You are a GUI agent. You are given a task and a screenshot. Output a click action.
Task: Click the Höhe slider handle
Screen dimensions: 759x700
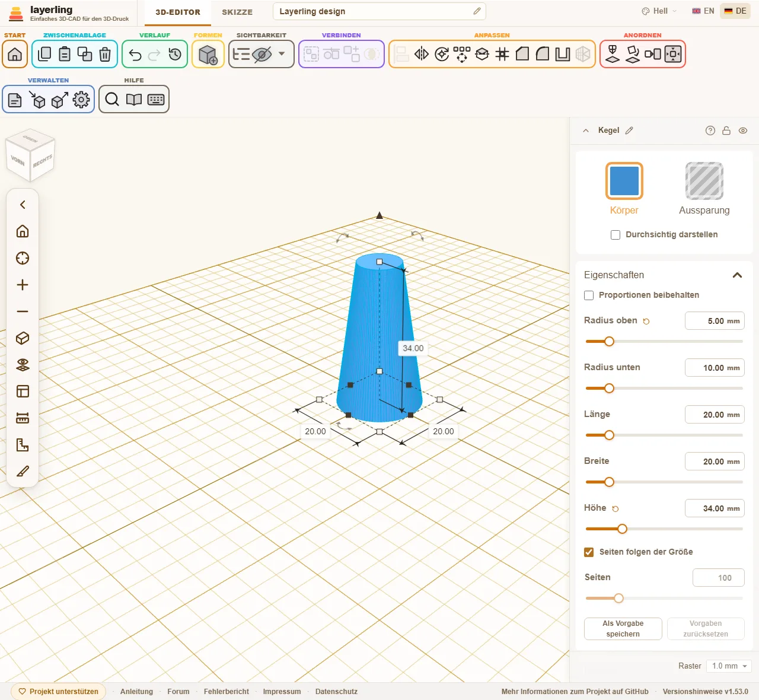tap(622, 529)
